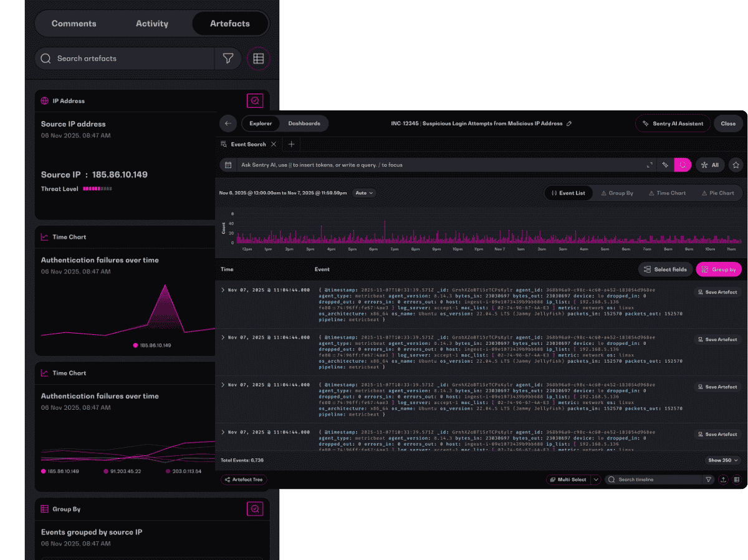Screen dimensions: 748x560
Task: Switch to the Comments tab
Action: coord(74,24)
